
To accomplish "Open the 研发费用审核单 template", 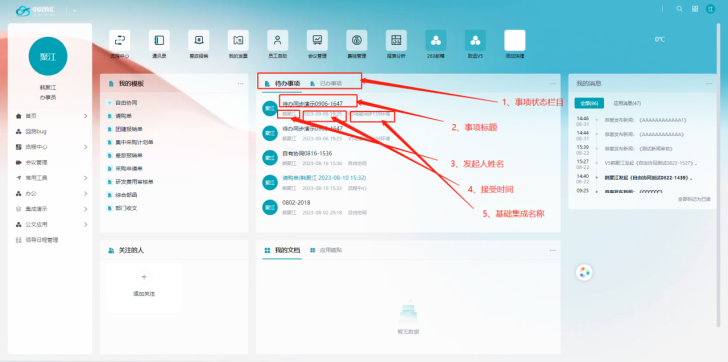I will tap(134, 182).
